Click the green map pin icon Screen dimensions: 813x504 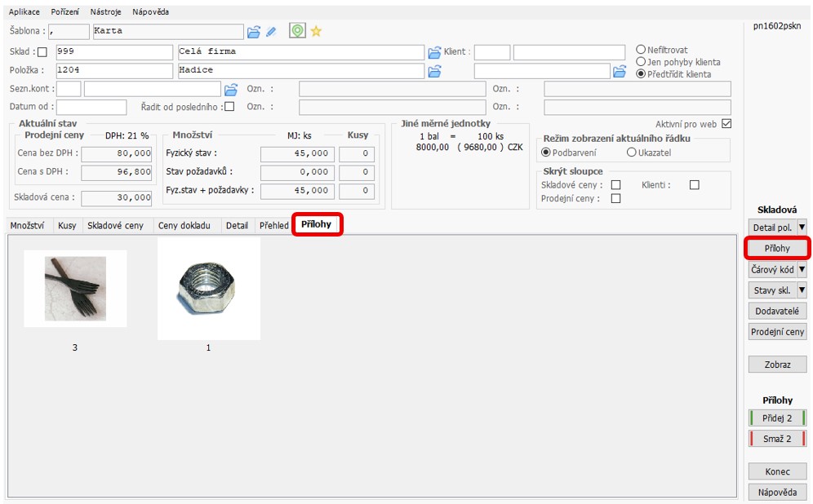pyautogui.click(x=297, y=31)
